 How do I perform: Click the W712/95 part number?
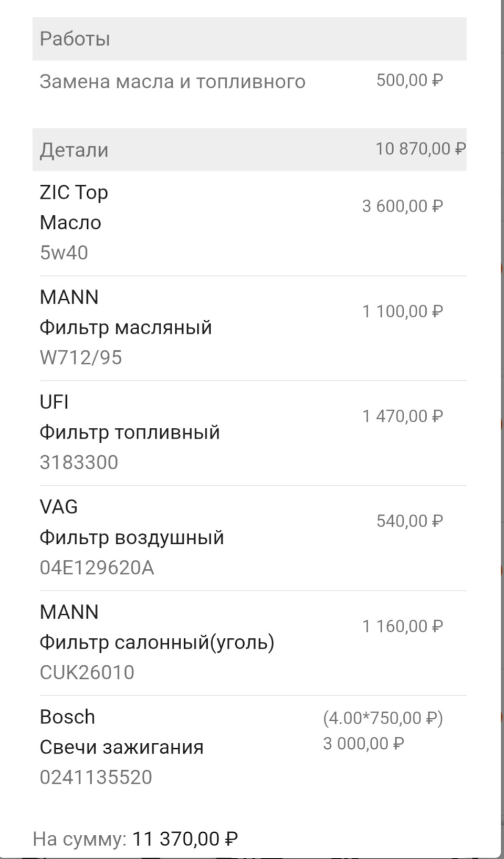click(81, 358)
